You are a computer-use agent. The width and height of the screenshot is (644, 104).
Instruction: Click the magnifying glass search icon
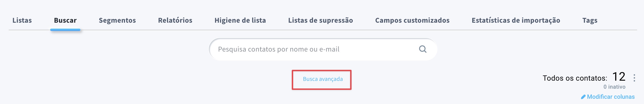pos(423,49)
